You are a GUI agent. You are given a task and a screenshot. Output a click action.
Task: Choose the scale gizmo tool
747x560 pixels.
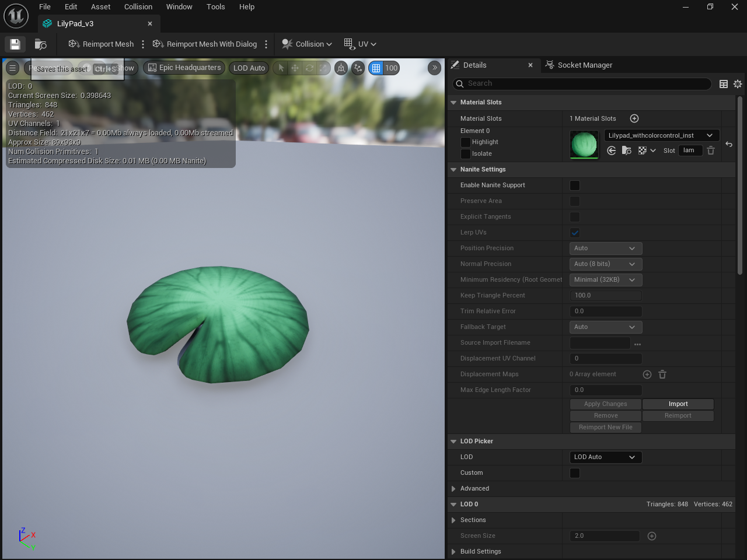pyautogui.click(x=323, y=68)
